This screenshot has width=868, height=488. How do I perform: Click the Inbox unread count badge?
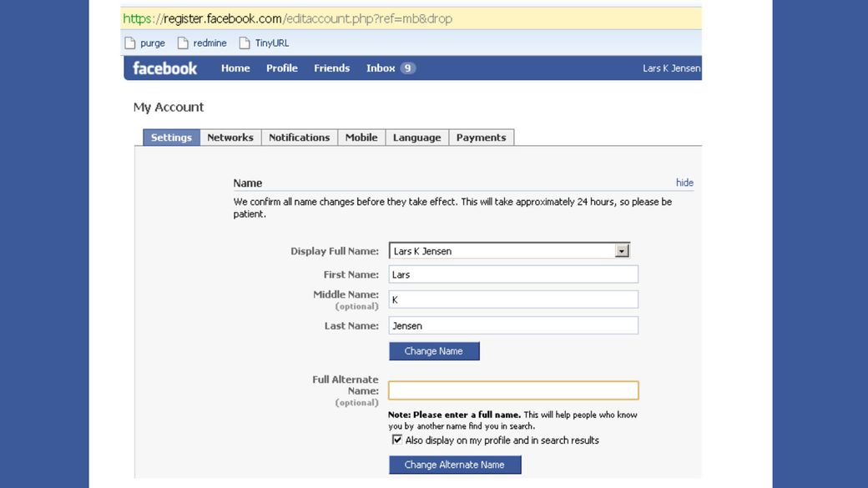point(406,68)
